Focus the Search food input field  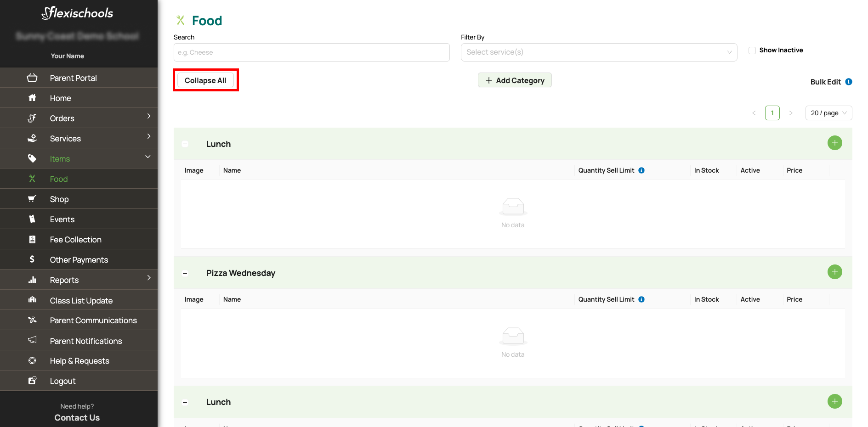(x=312, y=52)
